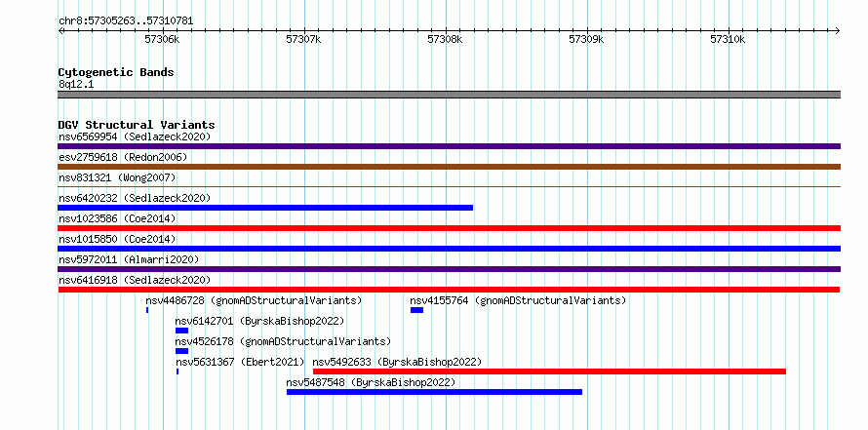Open nsv6416918 (Sedlazeck2020) label
This screenshot has height=430, width=868.
click(x=135, y=280)
